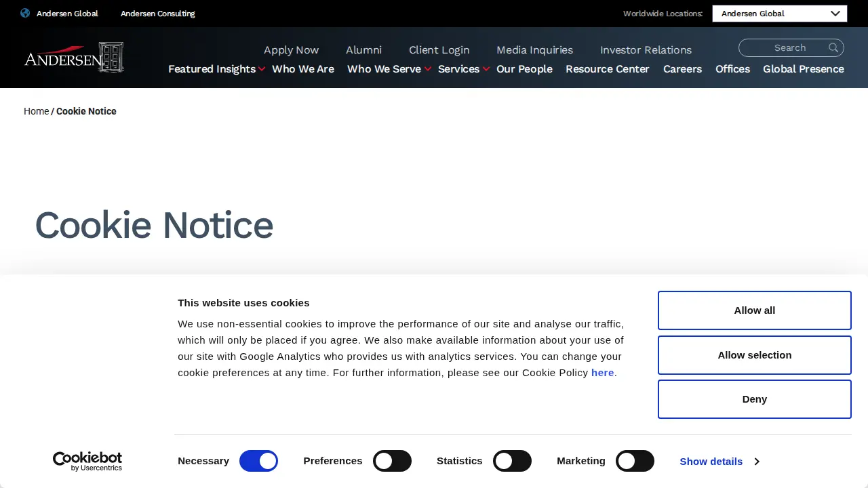Enable the Marketing cookies toggle

635,461
